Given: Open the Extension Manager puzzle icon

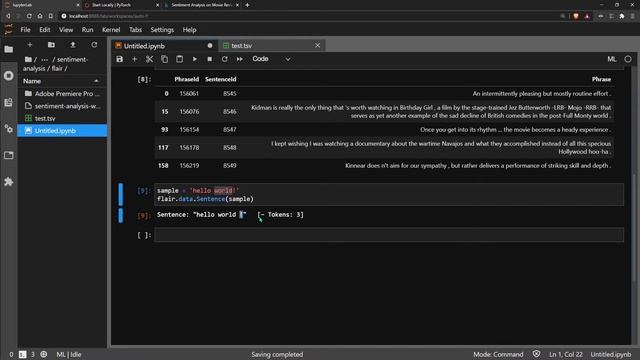Looking at the screenshot, I should (9, 182).
